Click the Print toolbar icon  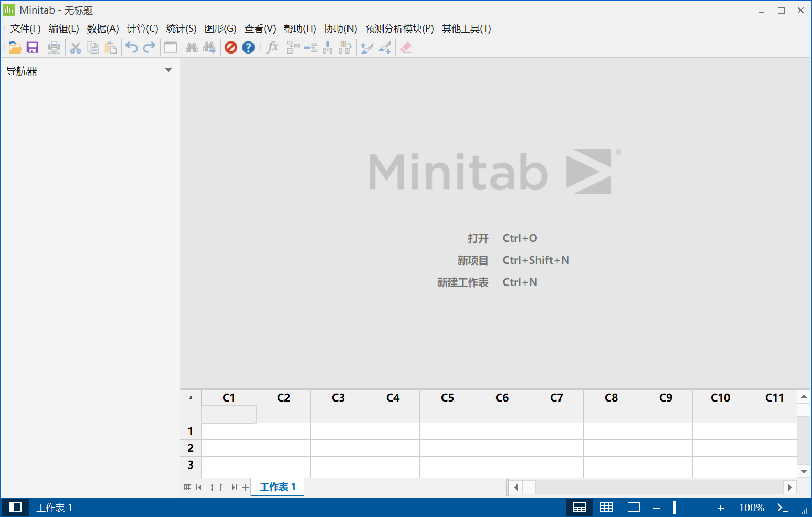click(x=54, y=47)
